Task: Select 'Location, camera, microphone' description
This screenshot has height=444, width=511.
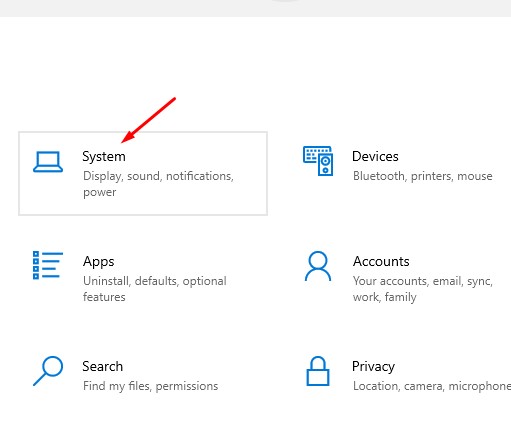Action: pyautogui.click(x=432, y=386)
